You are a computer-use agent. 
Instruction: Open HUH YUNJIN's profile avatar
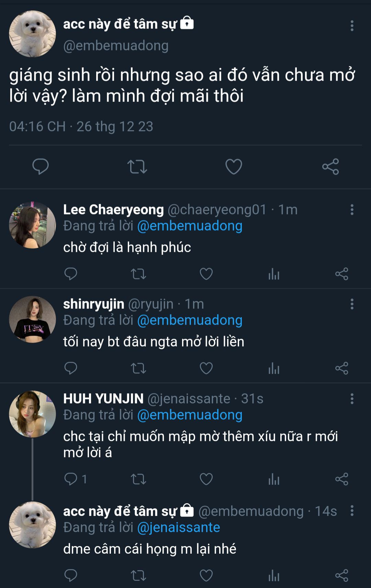[x=32, y=414]
